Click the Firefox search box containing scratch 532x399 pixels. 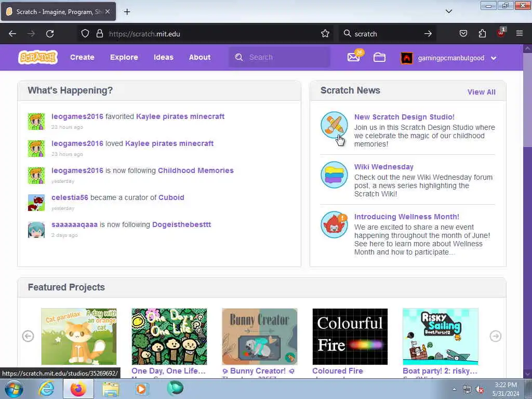coord(388,34)
